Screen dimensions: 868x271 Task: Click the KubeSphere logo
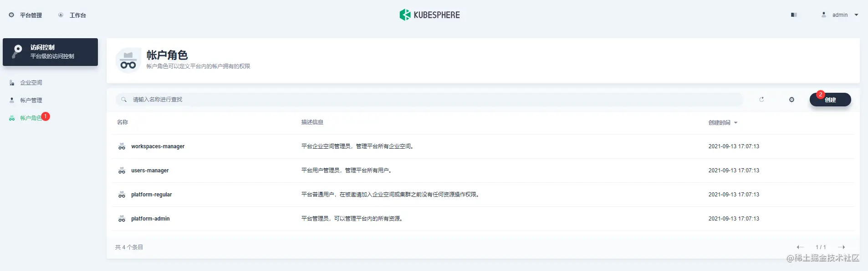tap(429, 15)
